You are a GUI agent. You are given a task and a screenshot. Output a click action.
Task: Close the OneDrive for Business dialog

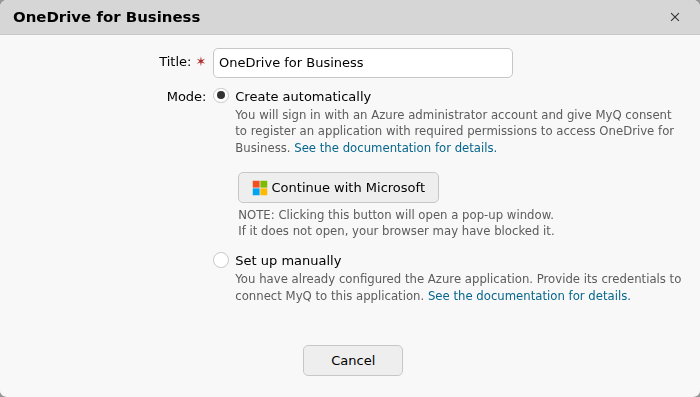pyautogui.click(x=675, y=17)
